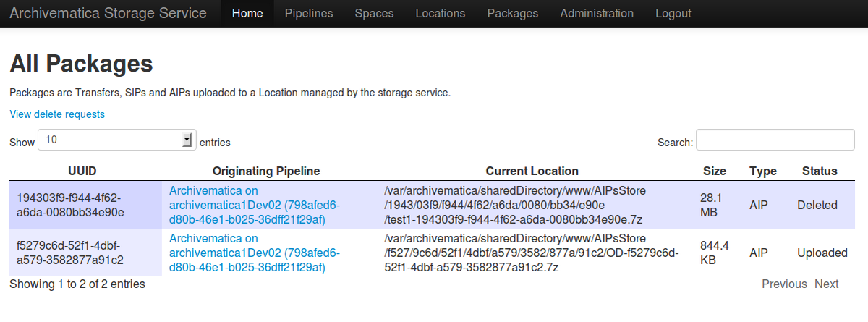
Task: Navigate to the Locations page
Action: tap(441, 14)
